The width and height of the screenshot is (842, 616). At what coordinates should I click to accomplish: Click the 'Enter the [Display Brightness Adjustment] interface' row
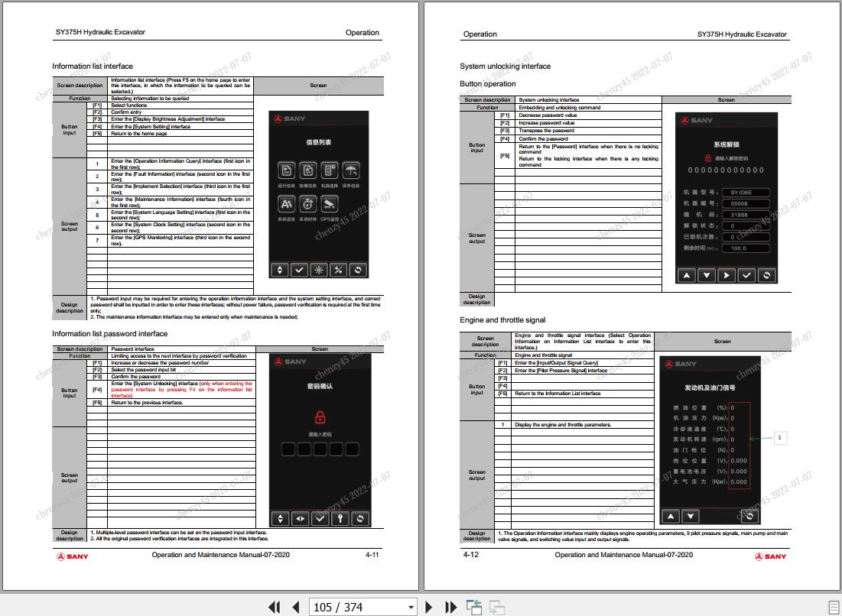(x=180, y=119)
